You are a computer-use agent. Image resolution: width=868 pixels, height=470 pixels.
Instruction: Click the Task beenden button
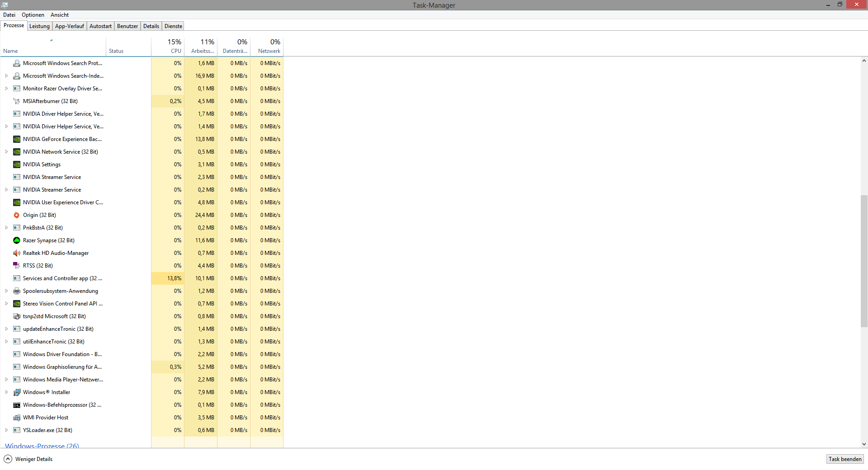(845, 459)
